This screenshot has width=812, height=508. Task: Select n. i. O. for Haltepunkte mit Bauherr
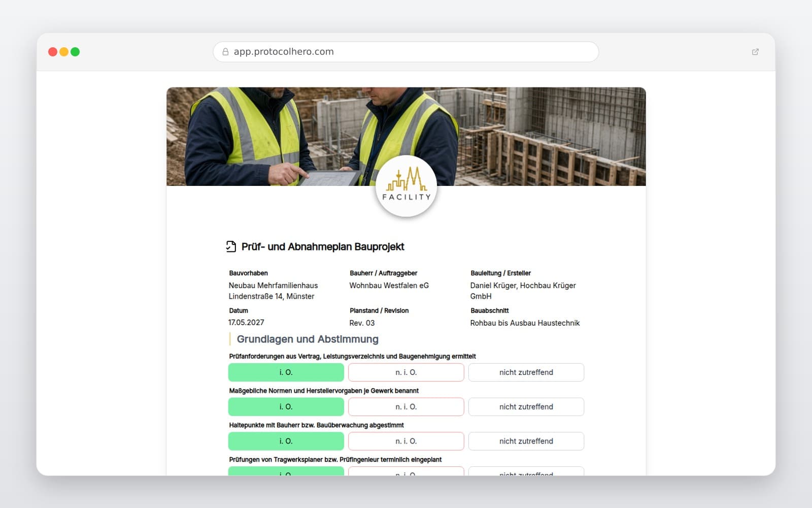pos(406,441)
